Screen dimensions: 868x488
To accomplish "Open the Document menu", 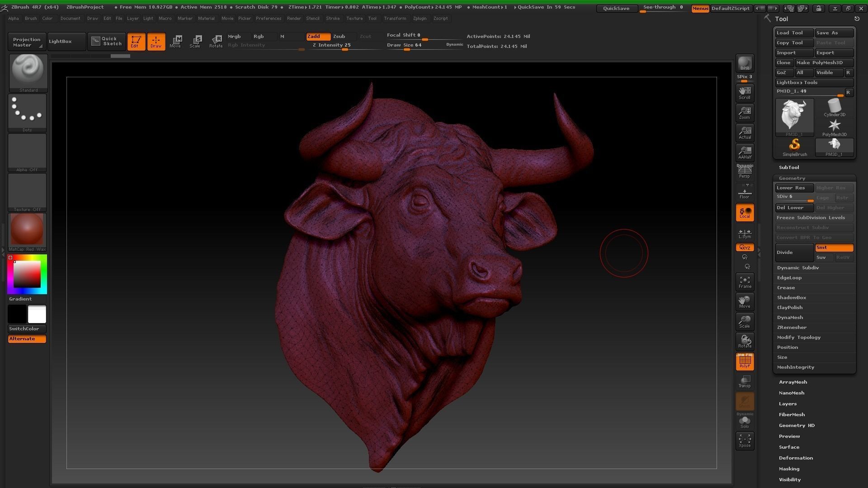I will coord(70,19).
